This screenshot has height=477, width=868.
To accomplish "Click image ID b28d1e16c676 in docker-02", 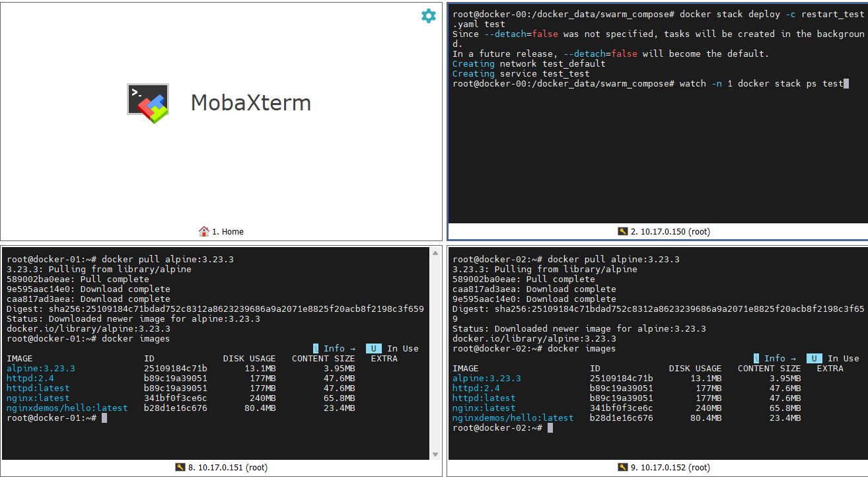I will click(x=622, y=418).
